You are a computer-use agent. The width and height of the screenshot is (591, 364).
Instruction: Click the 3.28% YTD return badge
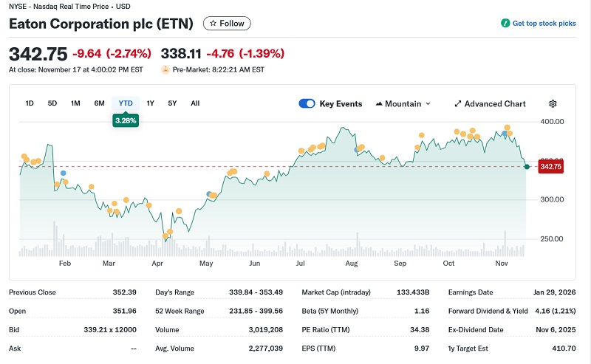coord(126,120)
